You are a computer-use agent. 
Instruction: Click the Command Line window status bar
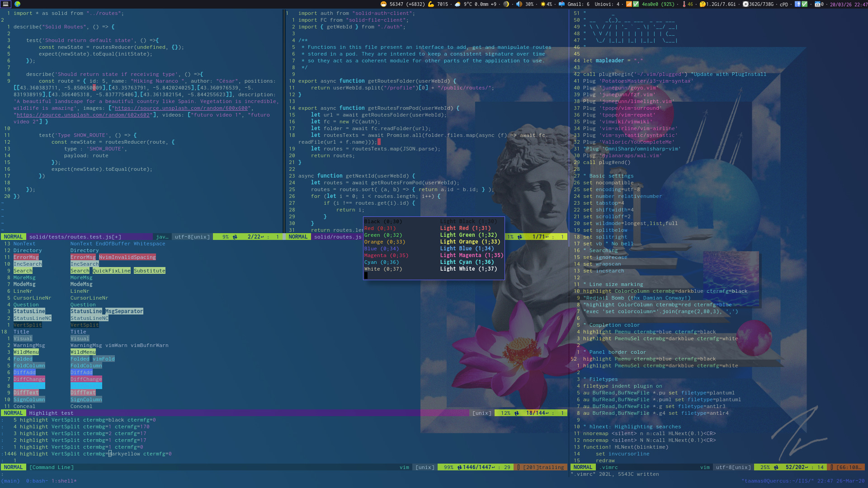tap(51, 467)
